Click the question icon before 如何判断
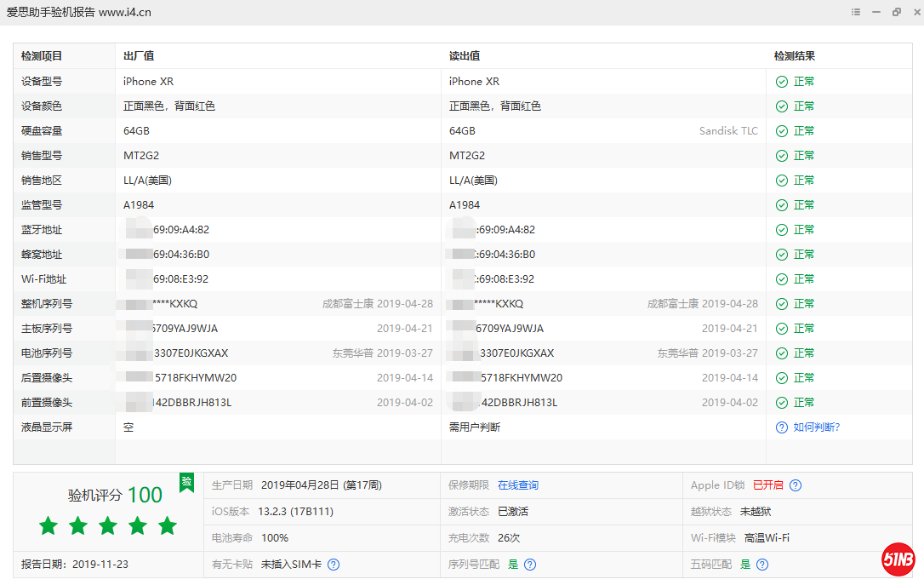 click(781, 427)
